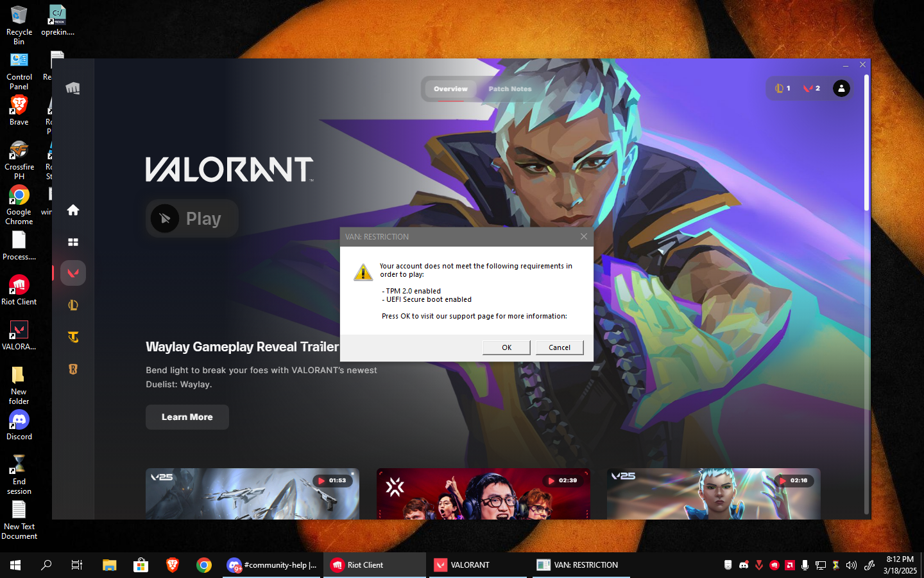Screen dimensions: 924x578
Task: Minimize the Riot Client window
Action: click(846, 65)
